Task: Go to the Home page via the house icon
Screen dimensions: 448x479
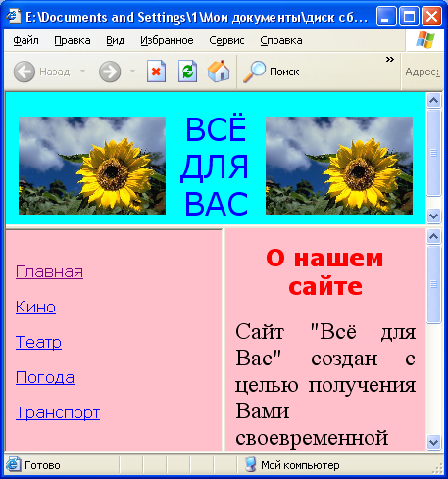Action: (x=219, y=71)
